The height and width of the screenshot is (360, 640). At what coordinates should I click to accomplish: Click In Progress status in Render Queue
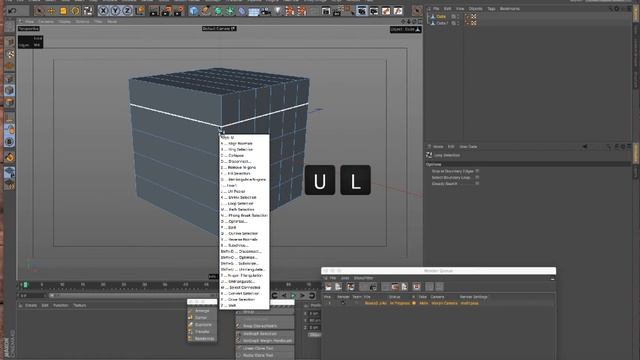click(400, 303)
